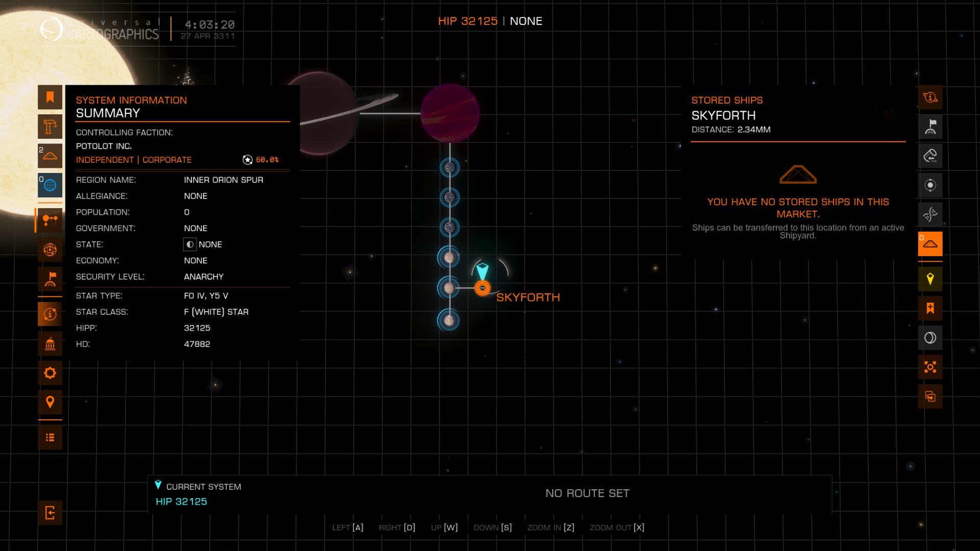The width and height of the screenshot is (980, 551).
Task: Select the fourth body in the planet column
Action: click(x=449, y=258)
